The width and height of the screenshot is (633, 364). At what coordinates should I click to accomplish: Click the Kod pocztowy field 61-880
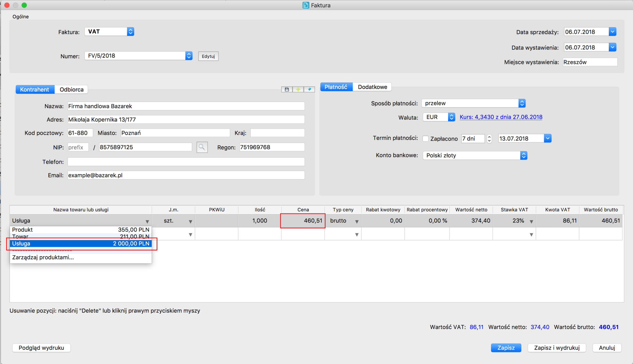click(x=80, y=133)
